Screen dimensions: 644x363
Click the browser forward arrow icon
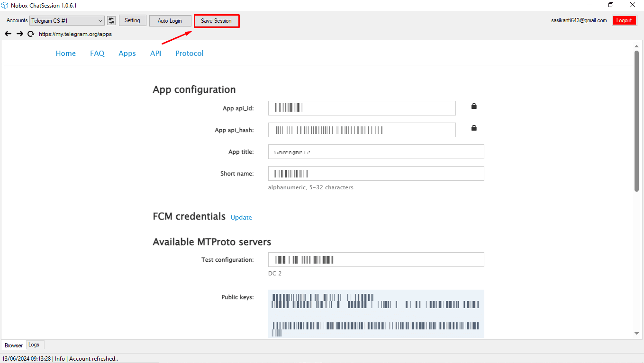pos(19,34)
